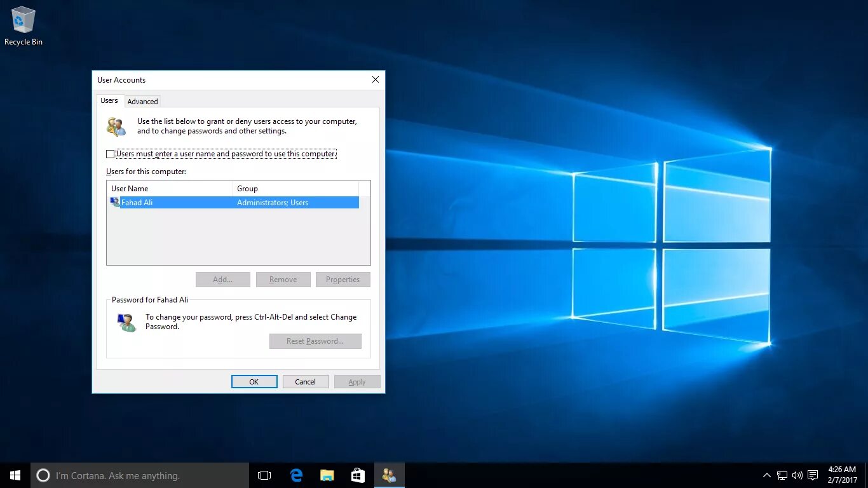This screenshot has width=868, height=488.
Task: Open the Action Center notification icon
Action: (x=813, y=475)
